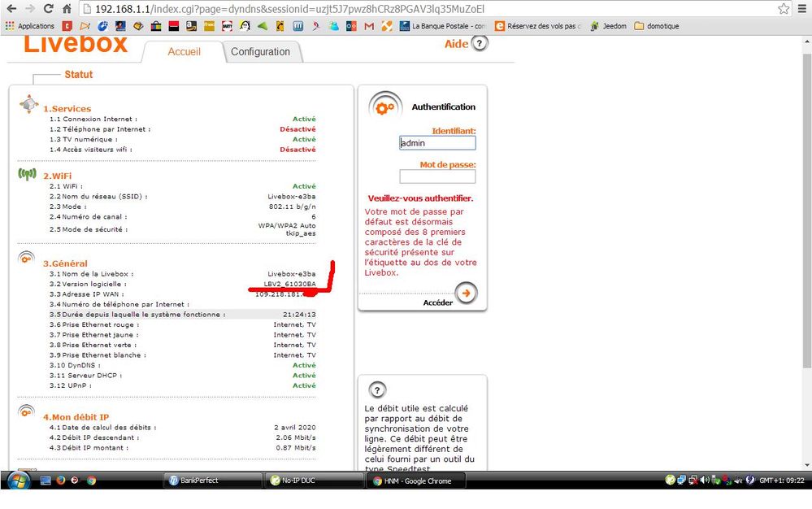Image resolution: width=812 pixels, height=509 pixels.
Task: Open the Aide help question-mark icon
Action: coord(480,43)
